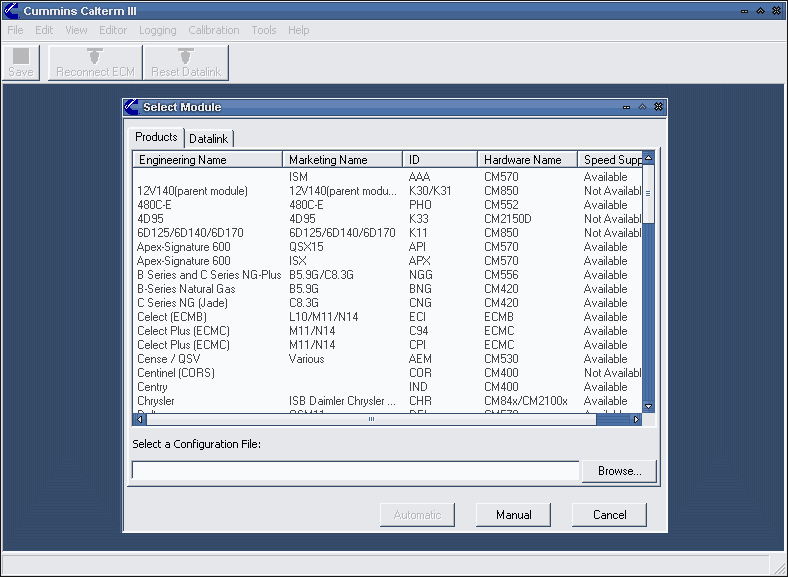Click the Automatic button
This screenshot has height=577, width=788.
417,515
